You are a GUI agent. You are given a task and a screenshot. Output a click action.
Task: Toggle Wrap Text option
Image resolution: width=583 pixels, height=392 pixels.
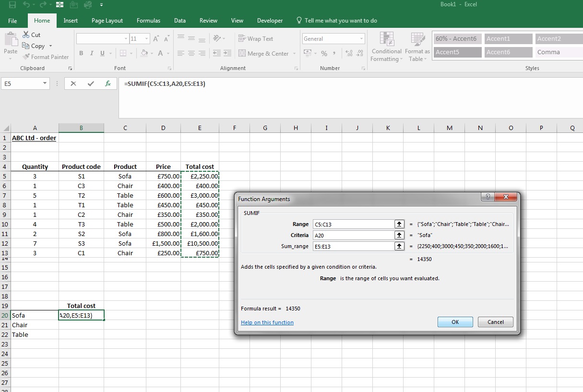(x=256, y=39)
